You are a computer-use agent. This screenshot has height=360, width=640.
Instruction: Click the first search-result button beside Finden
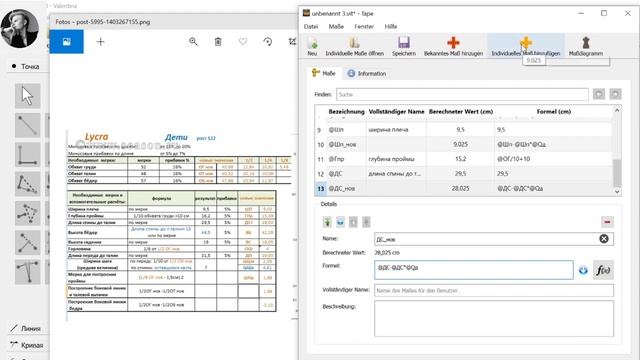pos(599,94)
